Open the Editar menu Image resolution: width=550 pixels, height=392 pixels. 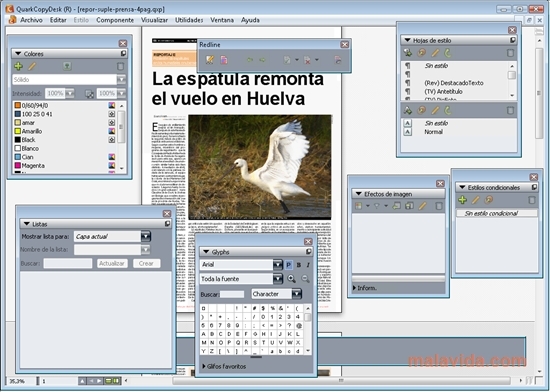(x=58, y=20)
